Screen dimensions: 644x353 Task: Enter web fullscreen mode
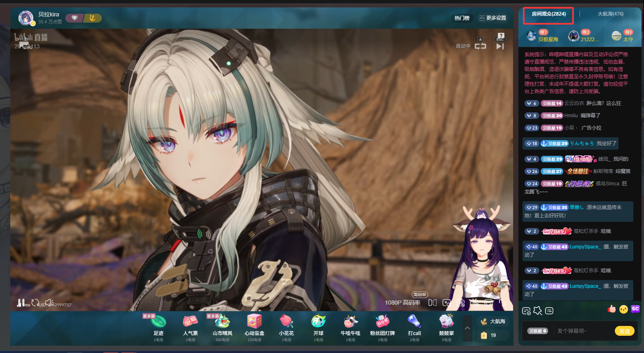click(x=488, y=303)
